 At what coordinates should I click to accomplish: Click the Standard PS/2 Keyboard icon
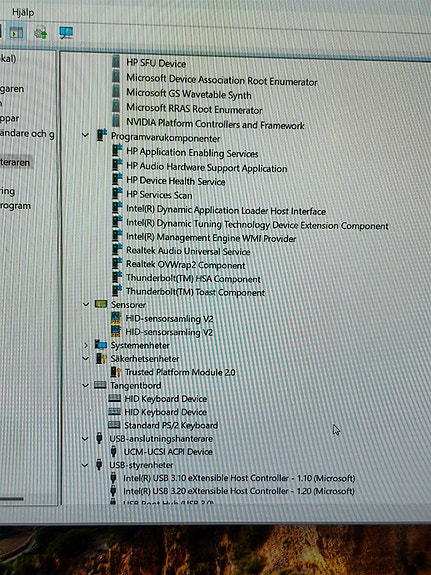[x=114, y=425]
